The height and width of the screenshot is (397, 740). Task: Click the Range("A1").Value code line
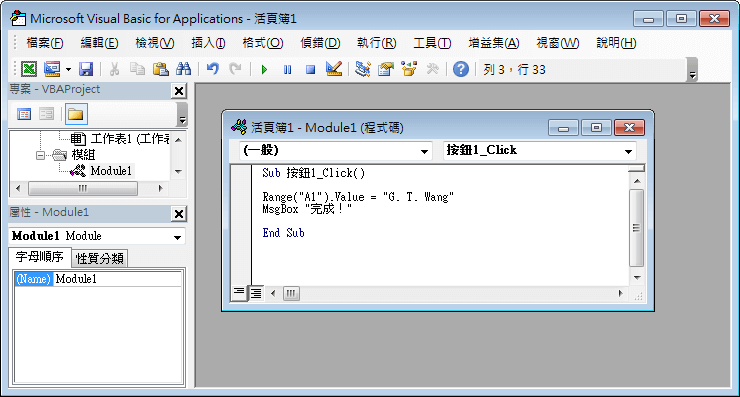point(358,197)
